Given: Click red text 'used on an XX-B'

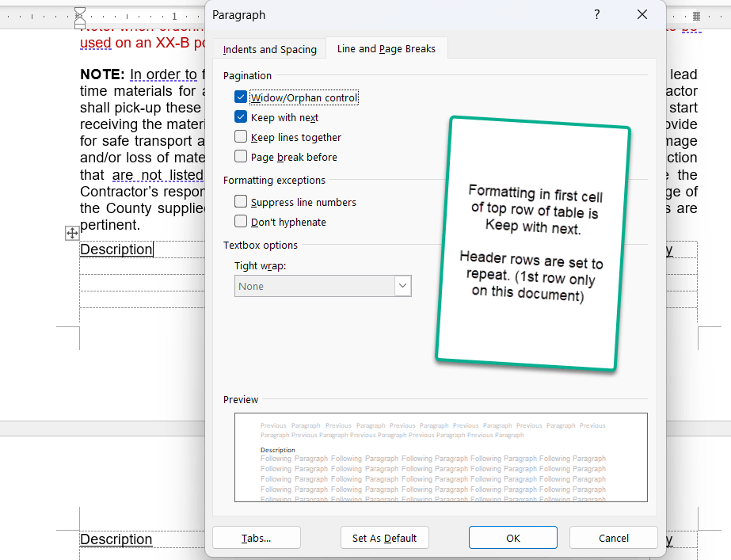Looking at the screenshot, I should (135, 43).
